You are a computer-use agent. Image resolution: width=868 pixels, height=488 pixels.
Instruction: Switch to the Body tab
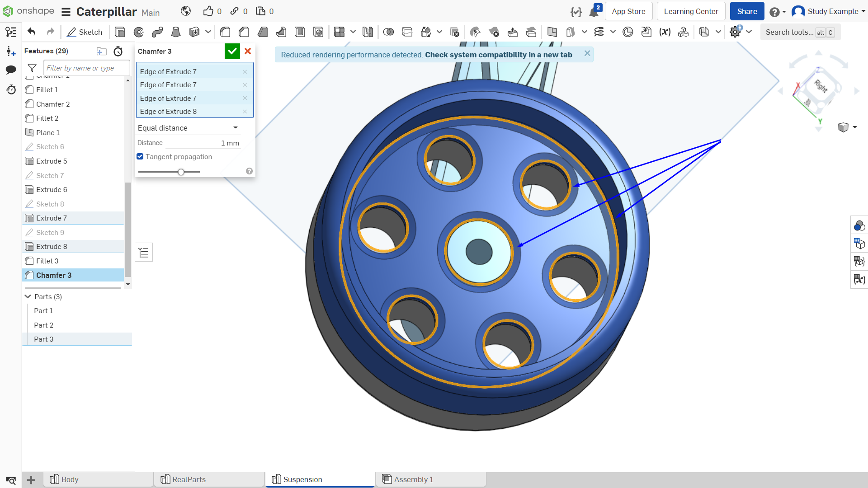coord(99,479)
